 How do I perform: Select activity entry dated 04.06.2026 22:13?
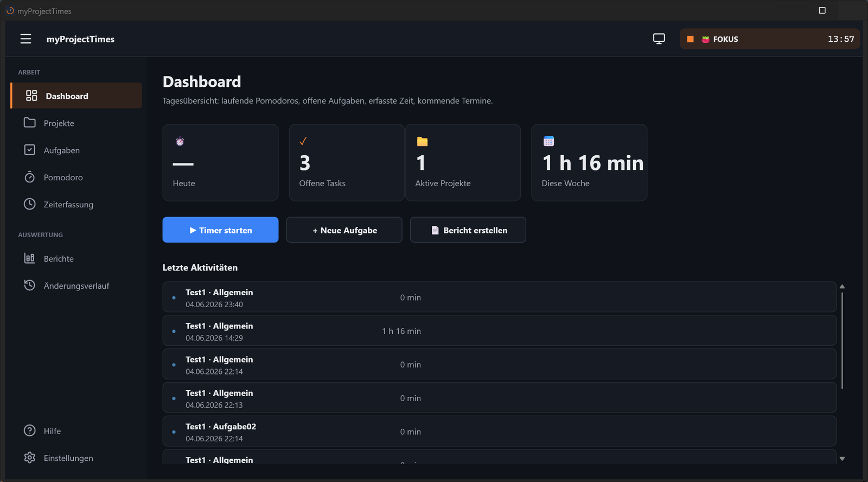(499, 397)
